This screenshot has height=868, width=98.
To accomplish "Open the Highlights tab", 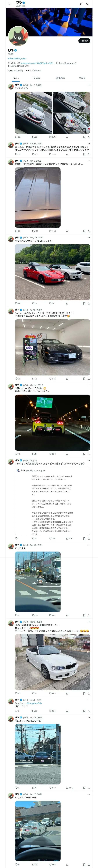I will [60, 78].
